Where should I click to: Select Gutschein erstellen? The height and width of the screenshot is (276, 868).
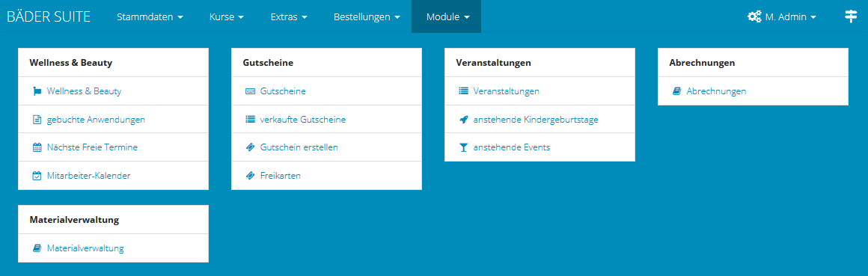pos(299,147)
